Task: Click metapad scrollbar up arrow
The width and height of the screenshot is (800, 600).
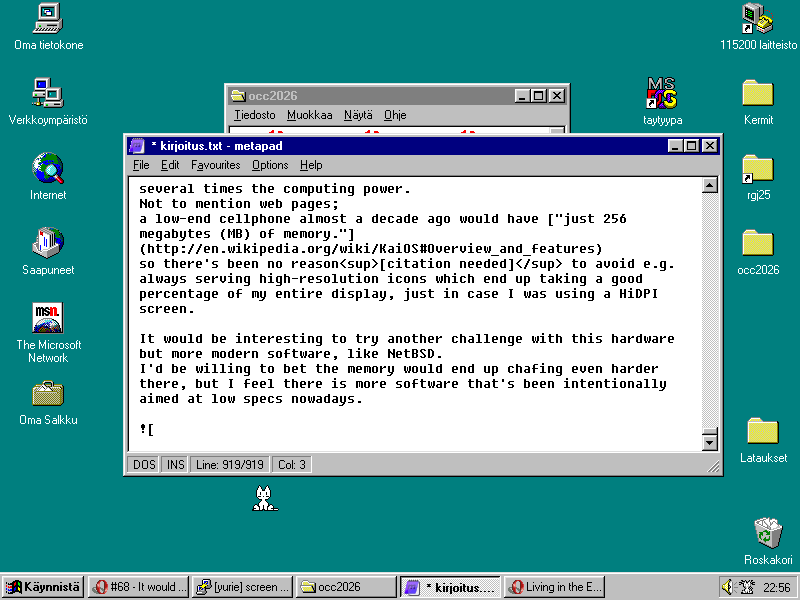Action: (710, 185)
